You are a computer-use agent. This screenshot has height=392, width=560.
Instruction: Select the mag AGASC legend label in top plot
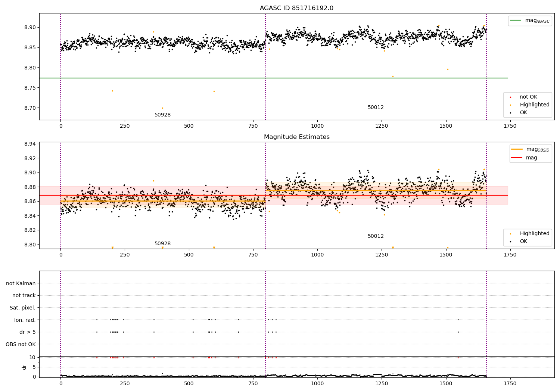point(537,21)
